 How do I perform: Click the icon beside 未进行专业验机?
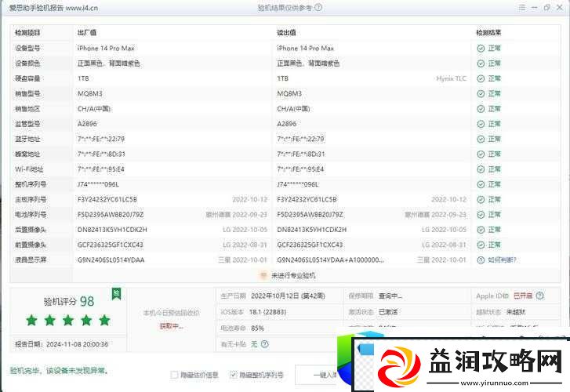point(263,276)
